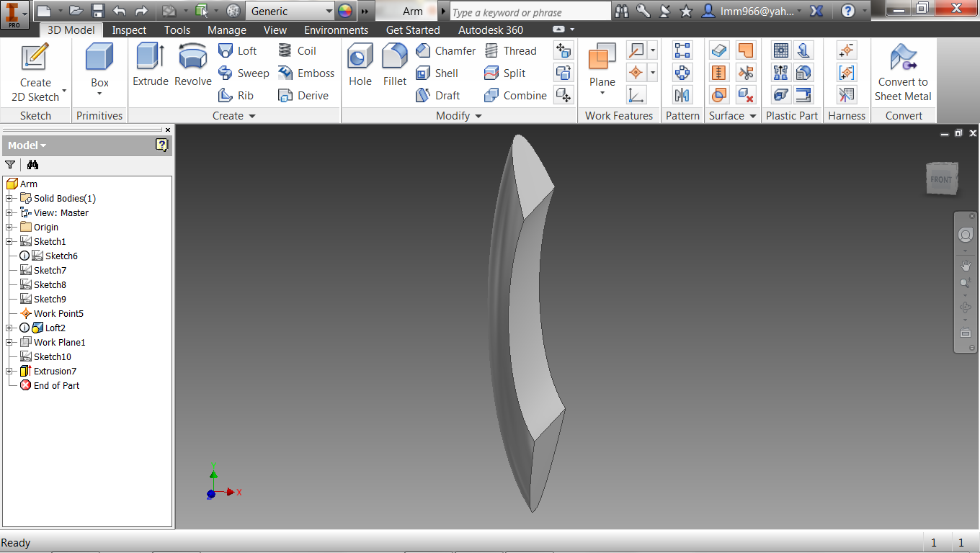
Task: Click the Sculpt surface icon
Action: click(x=719, y=95)
